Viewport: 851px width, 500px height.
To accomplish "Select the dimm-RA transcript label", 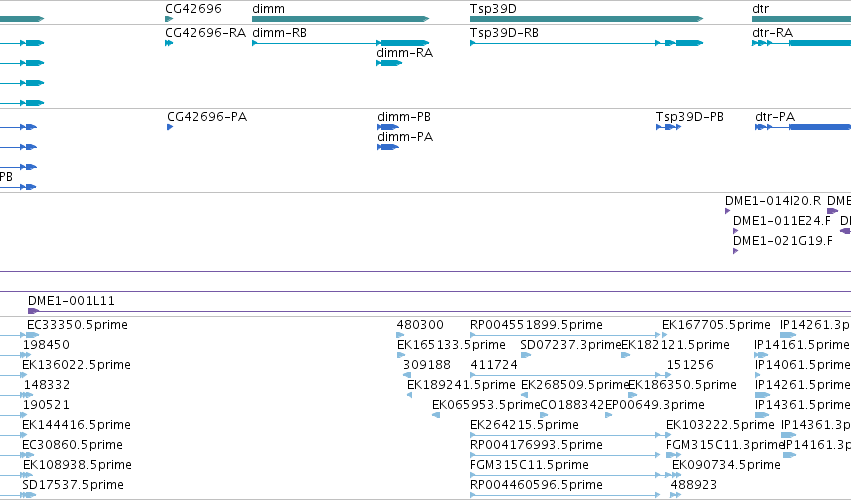I will (404, 53).
